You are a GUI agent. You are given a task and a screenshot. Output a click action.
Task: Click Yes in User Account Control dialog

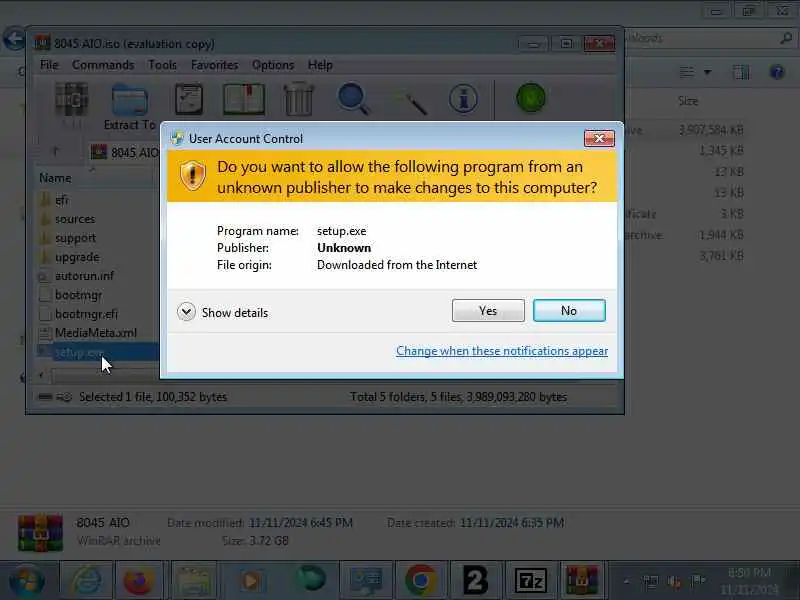488,310
